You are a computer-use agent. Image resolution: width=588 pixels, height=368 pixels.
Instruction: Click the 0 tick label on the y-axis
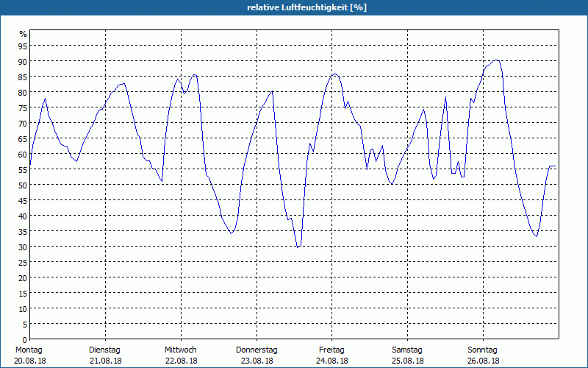pos(25,339)
